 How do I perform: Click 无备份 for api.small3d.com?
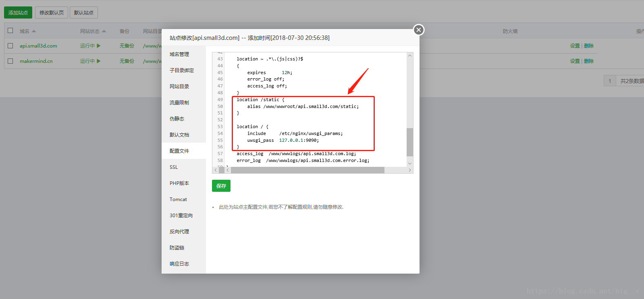point(127,46)
